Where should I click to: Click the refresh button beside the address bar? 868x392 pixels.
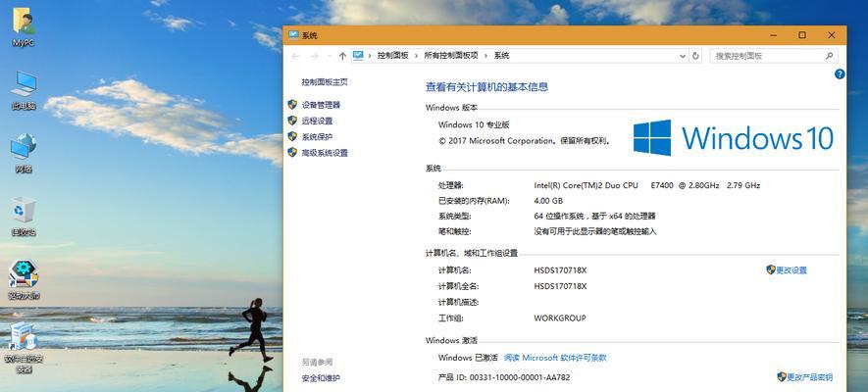point(695,56)
